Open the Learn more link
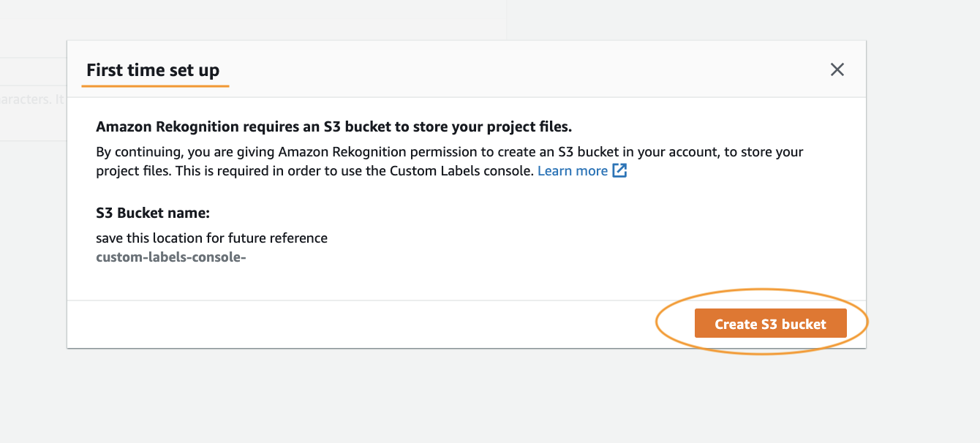The height and width of the screenshot is (443, 980). click(573, 171)
